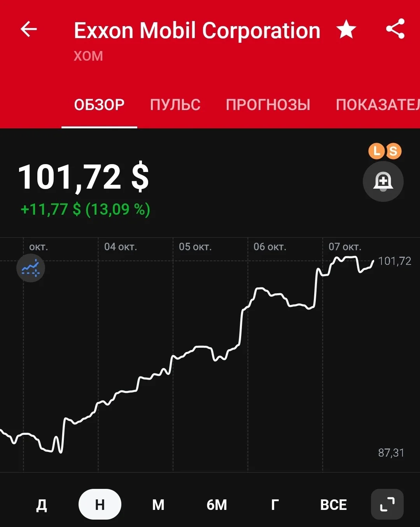Tap the Exxon Mobil Corporation title
This screenshot has width=420, height=527.
(x=197, y=30)
